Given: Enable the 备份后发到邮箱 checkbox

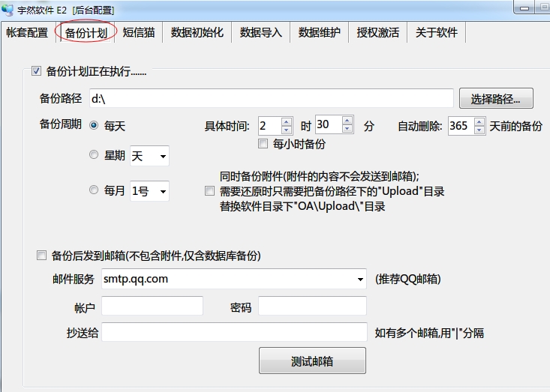Looking at the screenshot, I should pyautogui.click(x=41, y=256).
